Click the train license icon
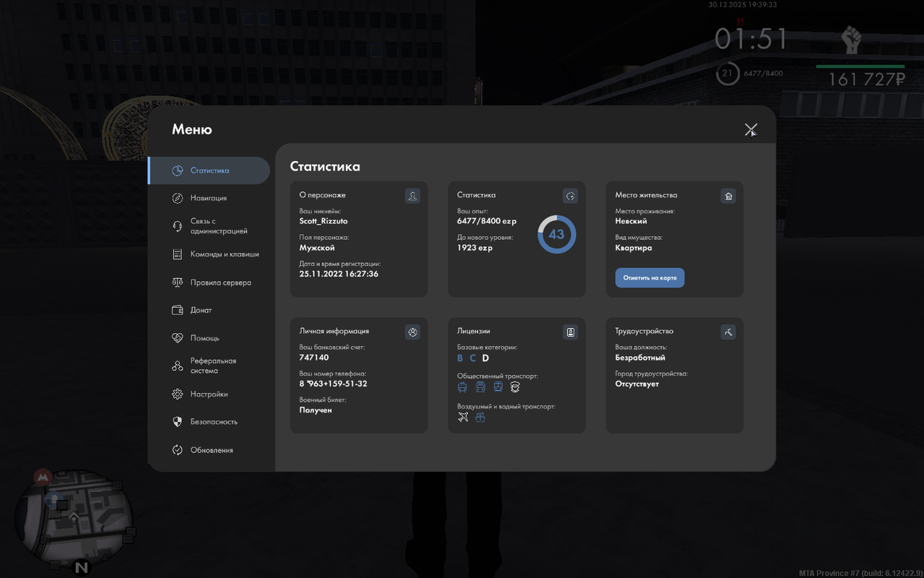924x578 pixels. [x=498, y=387]
